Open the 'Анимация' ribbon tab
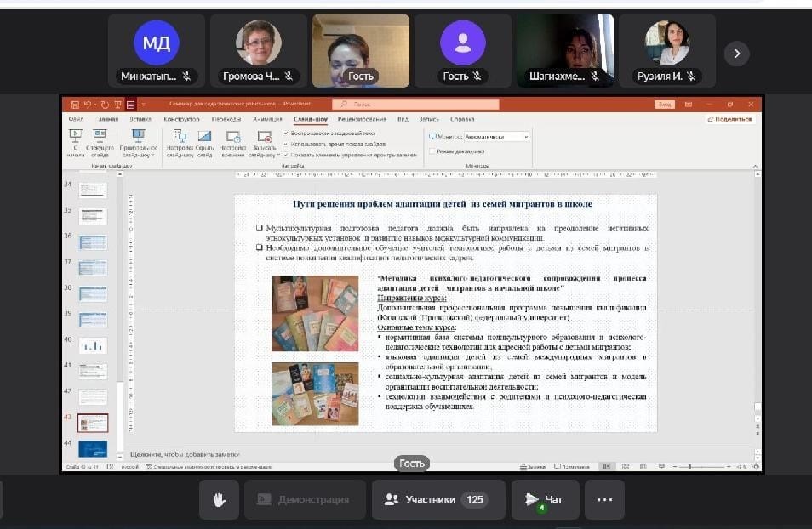 click(x=267, y=119)
